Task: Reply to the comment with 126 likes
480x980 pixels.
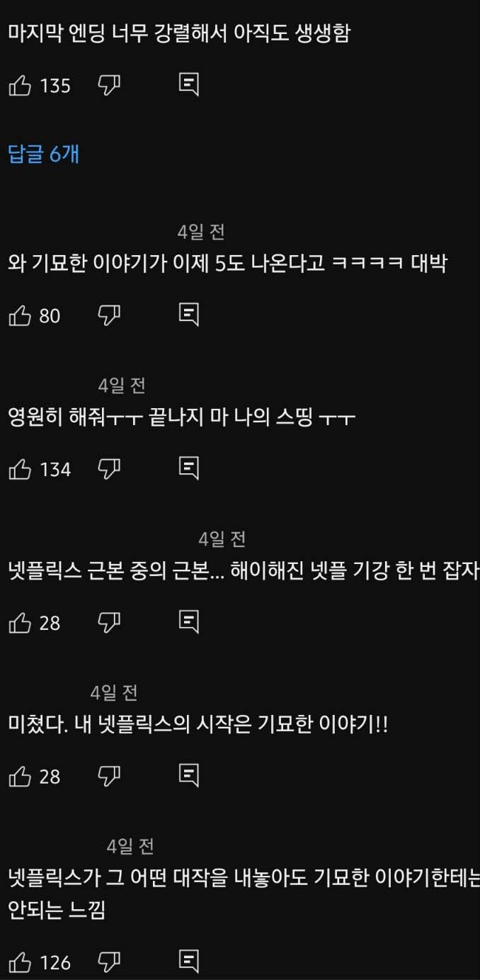Action: click(x=188, y=962)
